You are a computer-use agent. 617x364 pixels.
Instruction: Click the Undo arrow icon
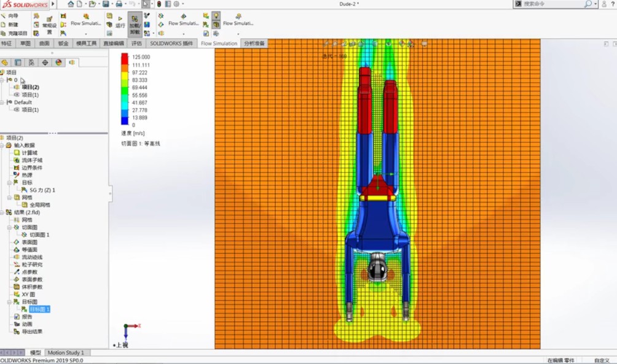pyautogui.click(x=132, y=4)
